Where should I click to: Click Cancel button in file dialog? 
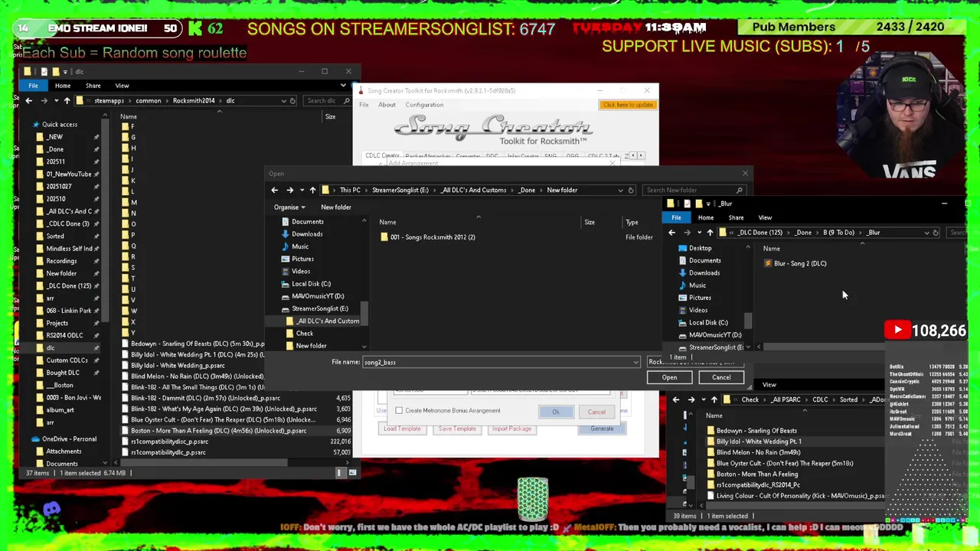click(x=721, y=377)
